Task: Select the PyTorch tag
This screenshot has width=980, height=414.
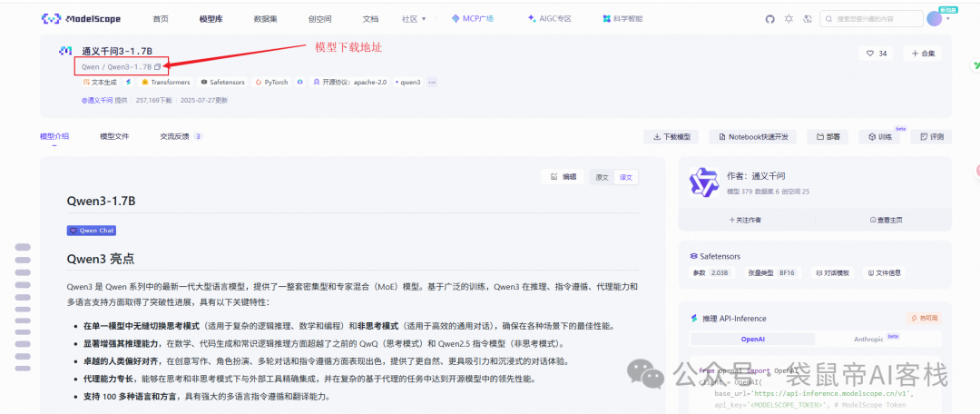Action: pyautogui.click(x=272, y=82)
